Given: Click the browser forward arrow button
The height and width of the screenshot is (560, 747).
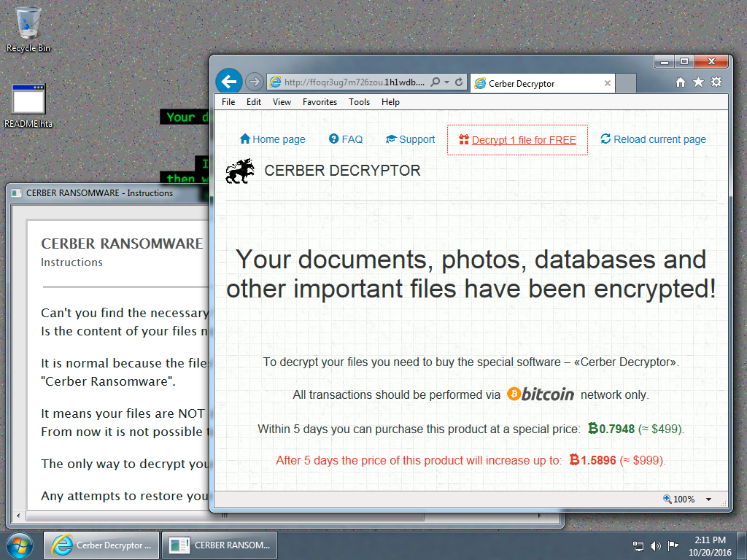Looking at the screenshot, I should [255, 82].
